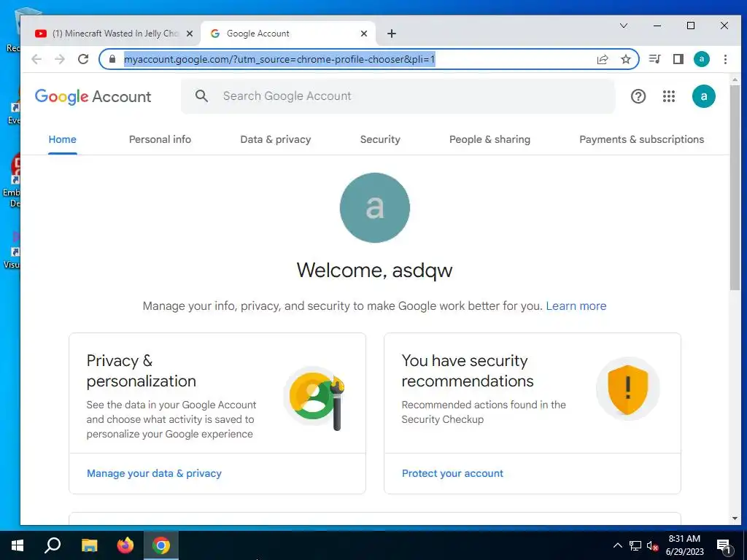Click the Privacy & personalization illustration
Viewport: 747px width, 560px height.
315,399
